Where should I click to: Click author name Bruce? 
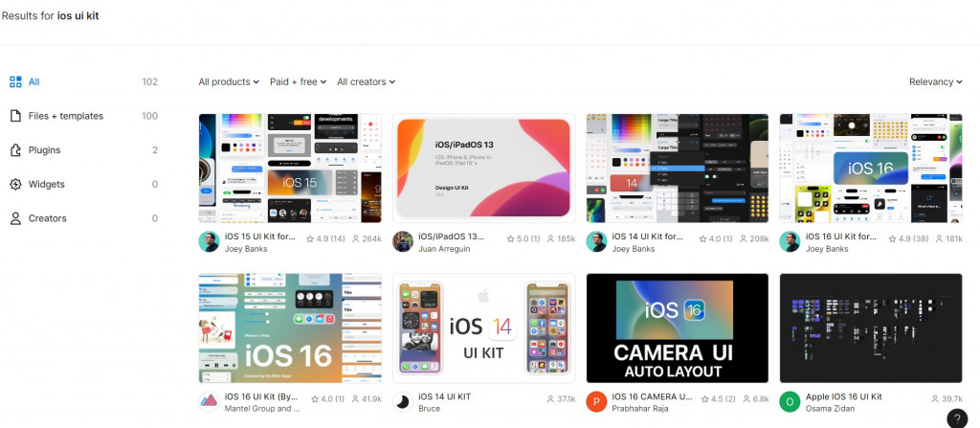[430, 409]
